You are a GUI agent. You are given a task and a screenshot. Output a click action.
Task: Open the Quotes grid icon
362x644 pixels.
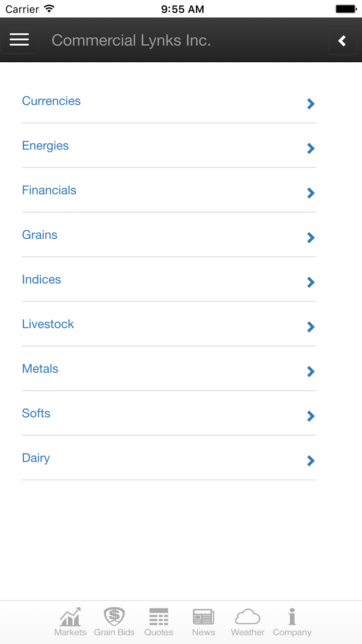coord(159,617)
